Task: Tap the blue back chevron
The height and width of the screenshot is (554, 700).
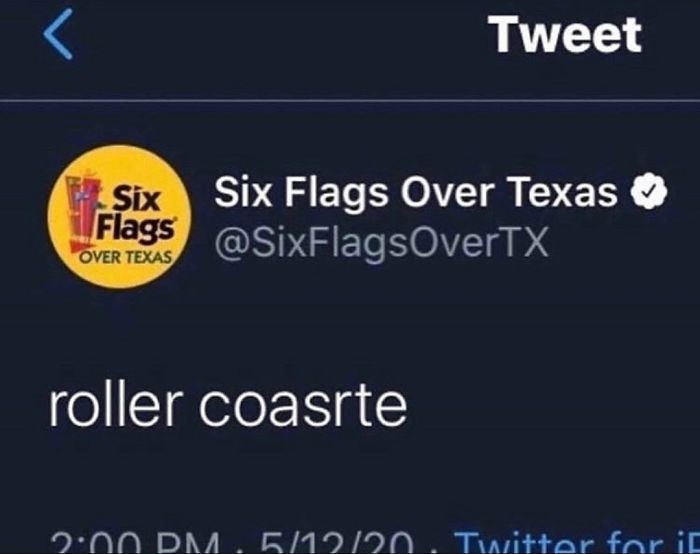Action: 58,34
